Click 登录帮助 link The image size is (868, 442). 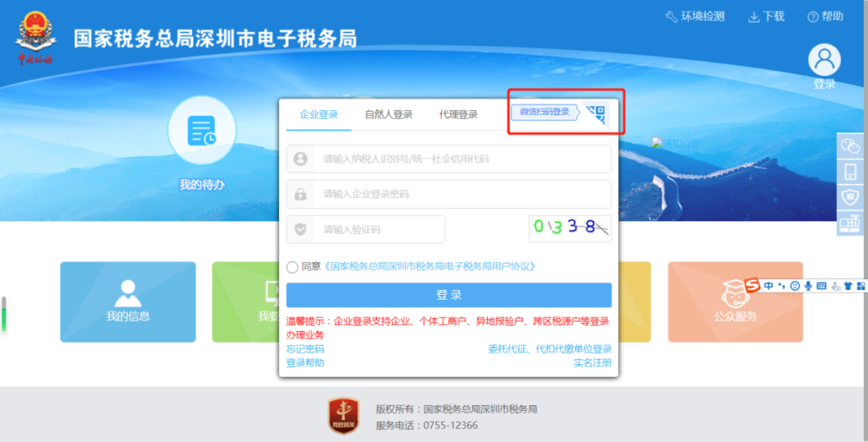pos(305,363)
